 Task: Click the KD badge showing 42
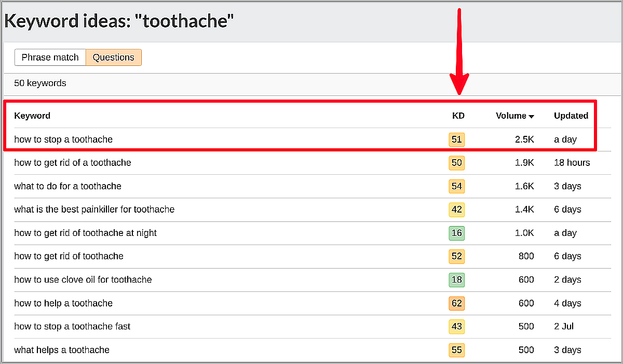[456, 209]
